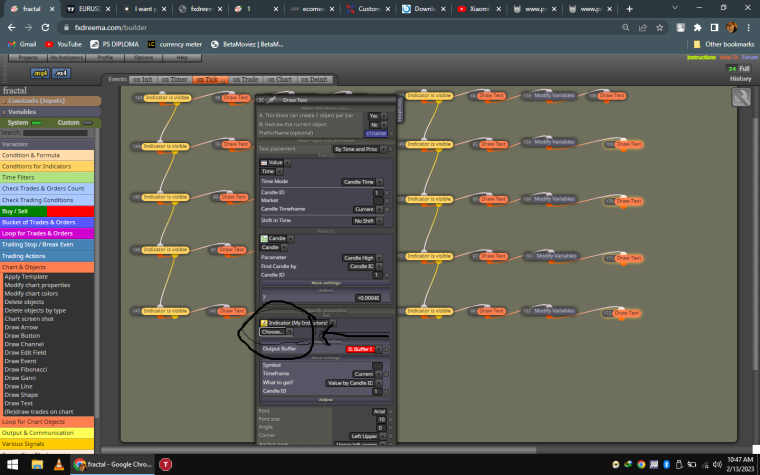Screen dimensions: 760x475
Task: Open the YouTube bookmark
Action: point(63,44)
